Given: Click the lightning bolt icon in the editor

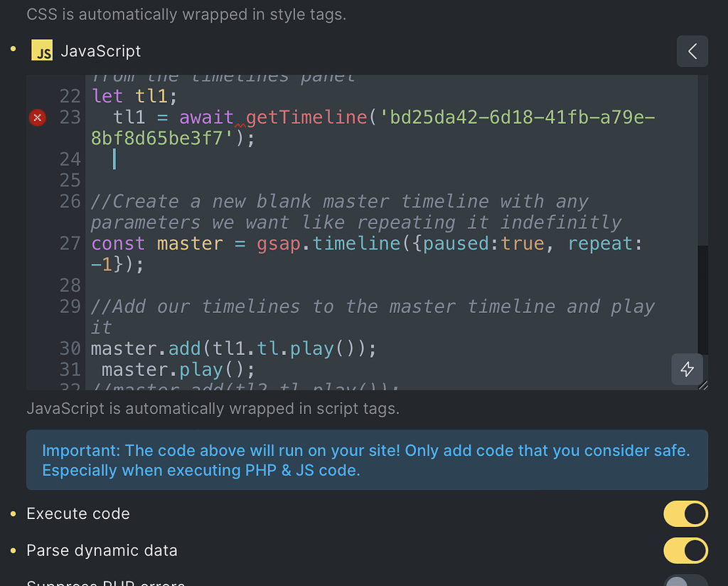Looking at the screenshot, I should tap(687, 369).
